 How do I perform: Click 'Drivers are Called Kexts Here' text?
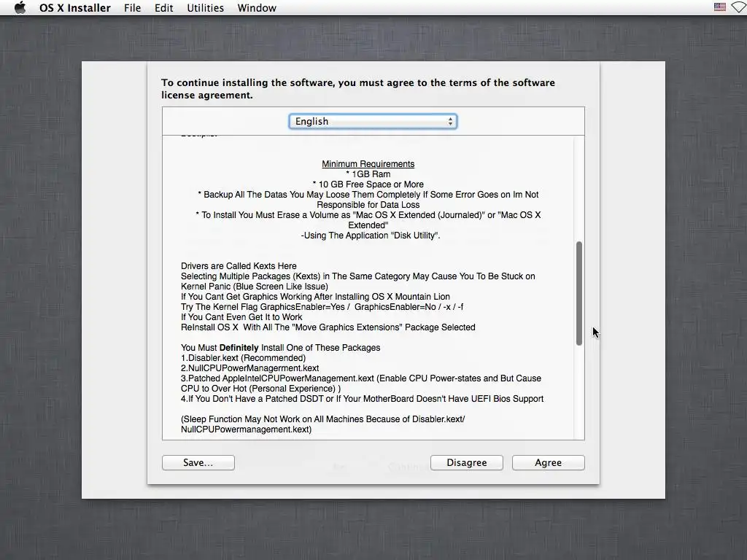pos(239,265)
